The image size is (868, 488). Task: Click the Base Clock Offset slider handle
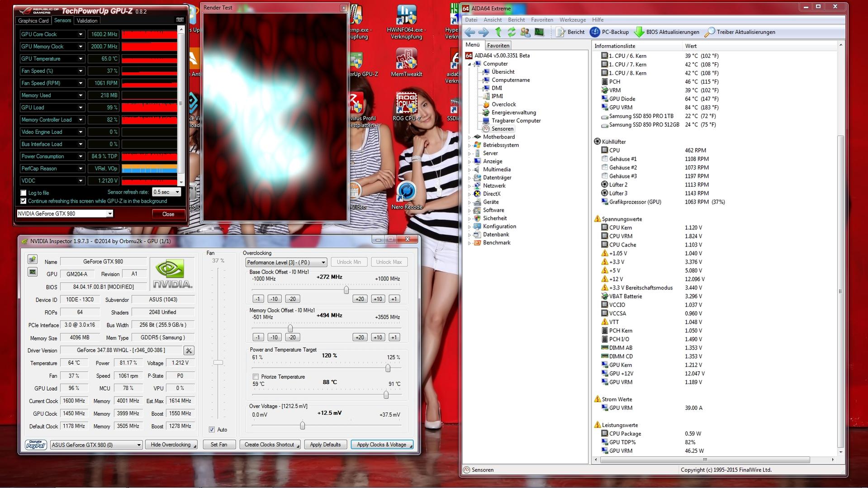[x=346, y=289]
